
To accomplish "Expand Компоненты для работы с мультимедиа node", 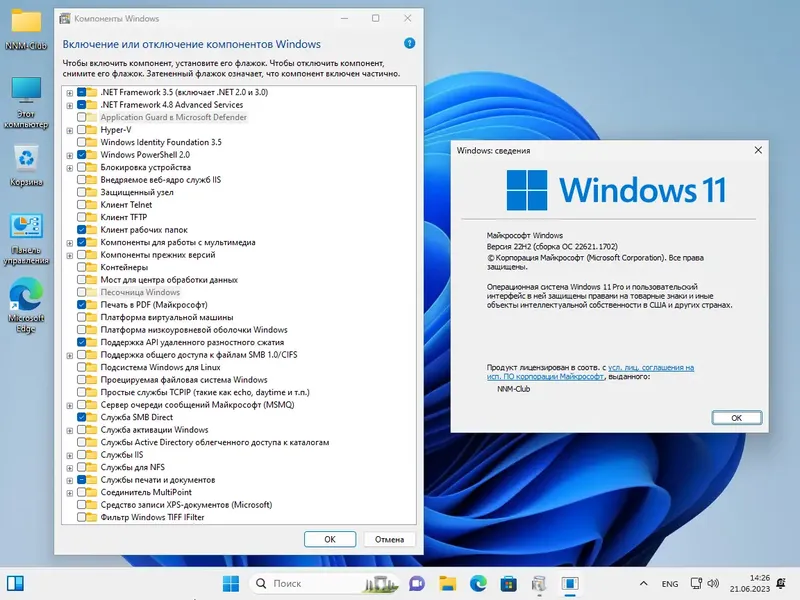I will [x=69, y=243].
